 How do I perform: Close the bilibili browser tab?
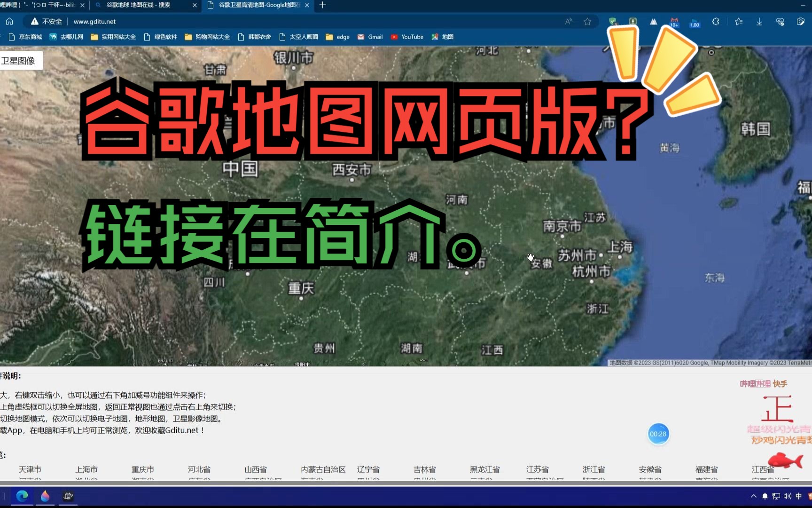pos(82,5)
